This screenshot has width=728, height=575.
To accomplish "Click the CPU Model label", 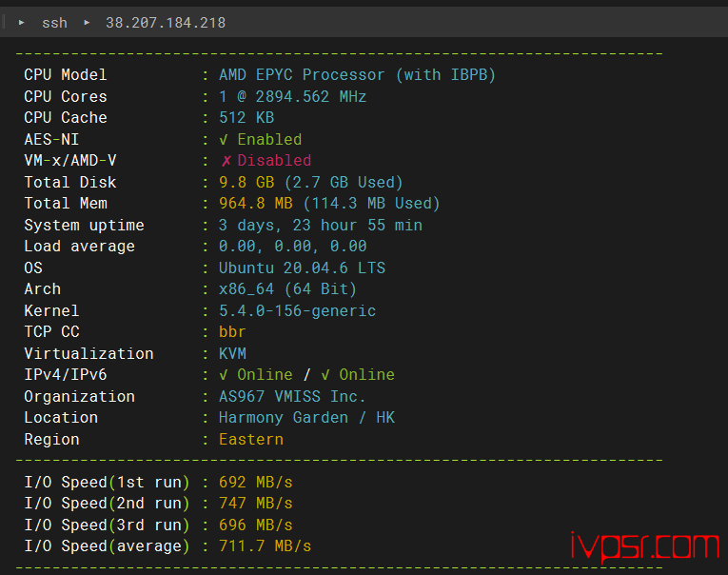I will [x=66, y=75].
